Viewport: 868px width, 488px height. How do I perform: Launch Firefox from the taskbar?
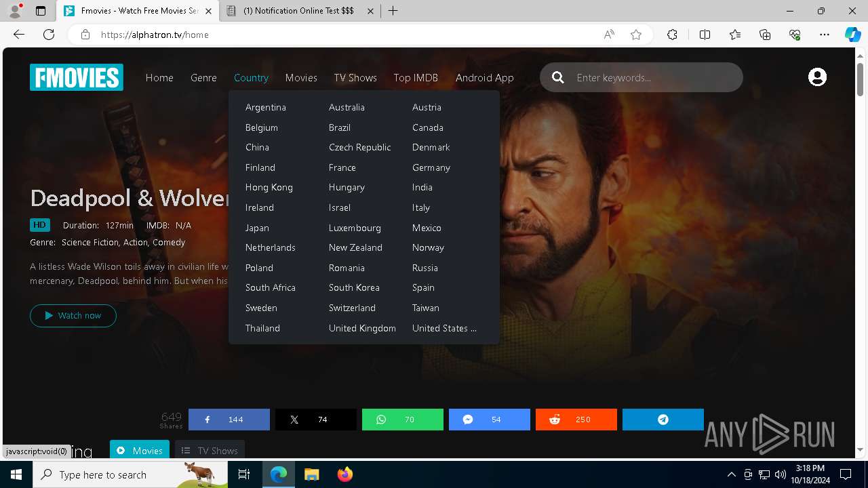tap(345, 474)
